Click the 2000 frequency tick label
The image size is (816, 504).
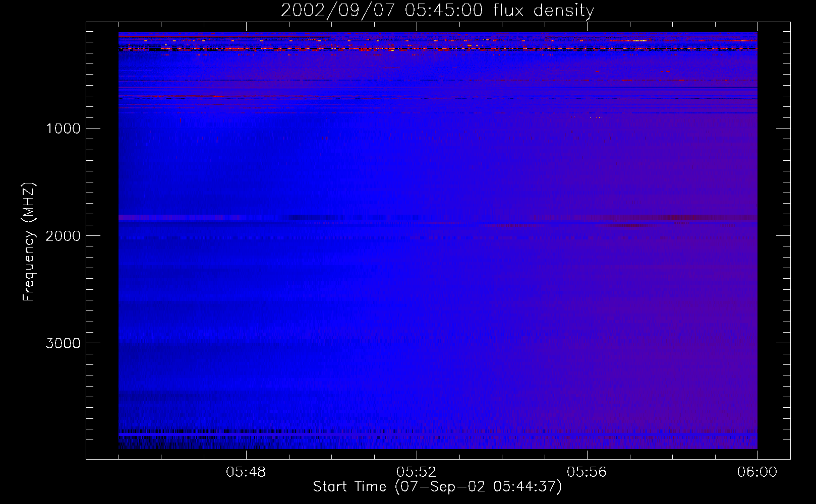coord(63,236)
